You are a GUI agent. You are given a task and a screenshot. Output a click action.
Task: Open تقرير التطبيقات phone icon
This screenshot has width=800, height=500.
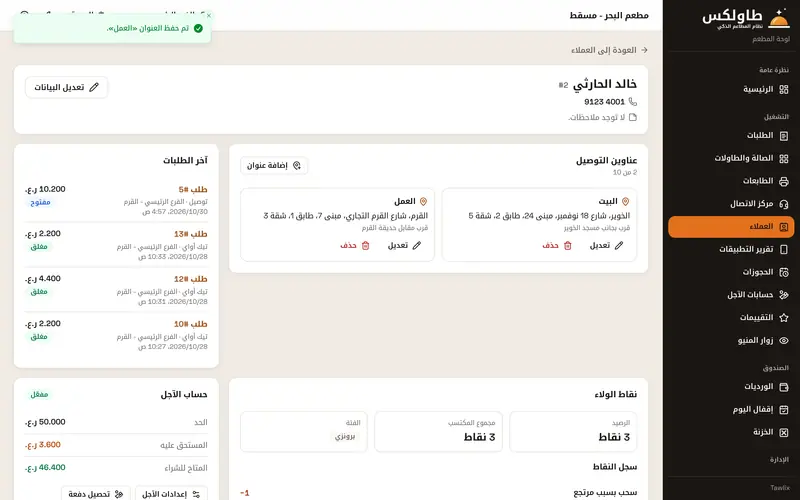coord(784,249)
